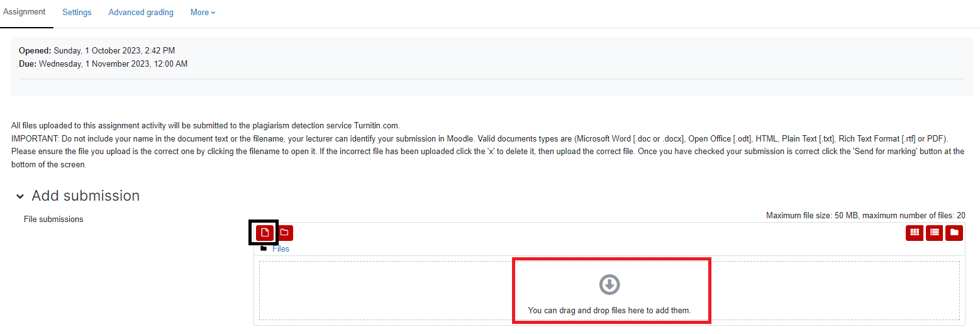Click the Turnitin plagiarism notice paragraph

tap(488, 145)
